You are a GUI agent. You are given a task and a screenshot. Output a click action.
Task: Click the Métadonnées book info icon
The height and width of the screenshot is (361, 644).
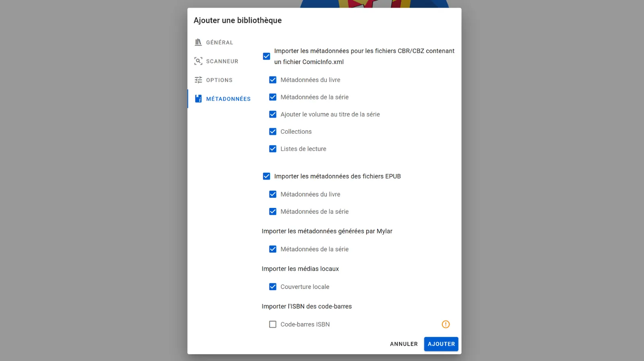coord(198,99)
